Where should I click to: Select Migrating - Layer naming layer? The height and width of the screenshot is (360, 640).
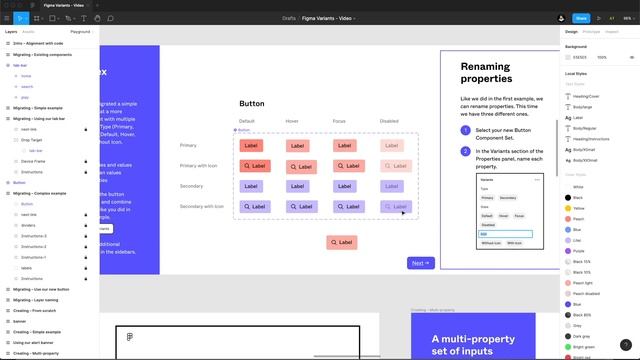[36, 300]
